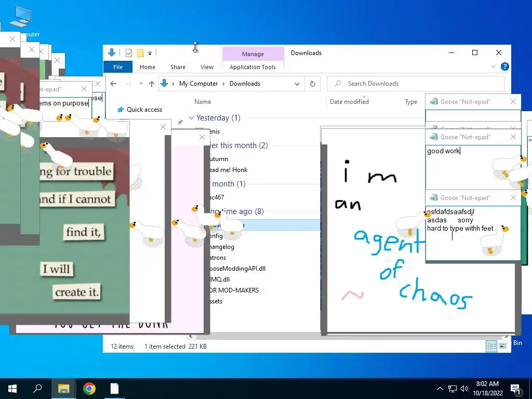Show hidden tray icons chevron

(440, 389)
